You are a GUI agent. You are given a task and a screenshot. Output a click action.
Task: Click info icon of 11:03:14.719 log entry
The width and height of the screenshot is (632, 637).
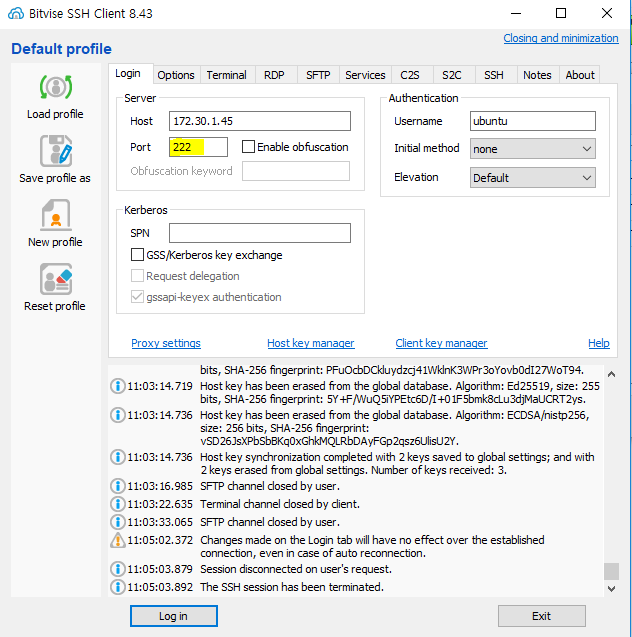pyautogui.click(x=118, y=386)
